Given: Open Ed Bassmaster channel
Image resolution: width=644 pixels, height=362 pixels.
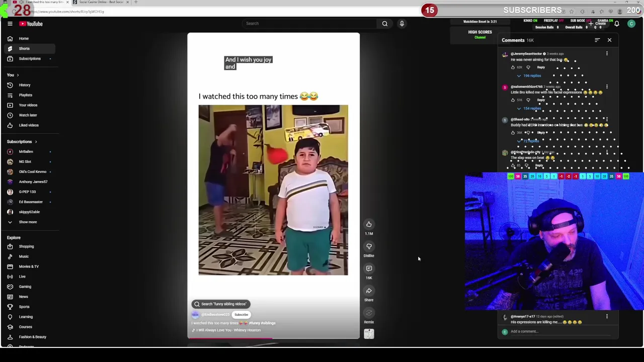Looking at the screenshot, I should (x=29, y=202).
